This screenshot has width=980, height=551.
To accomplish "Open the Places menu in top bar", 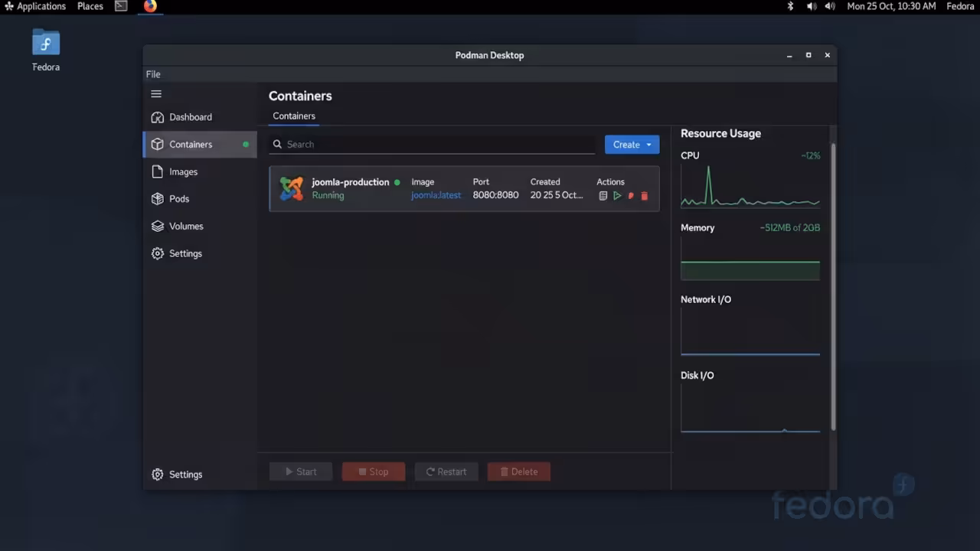I will [x=90, y=6].
